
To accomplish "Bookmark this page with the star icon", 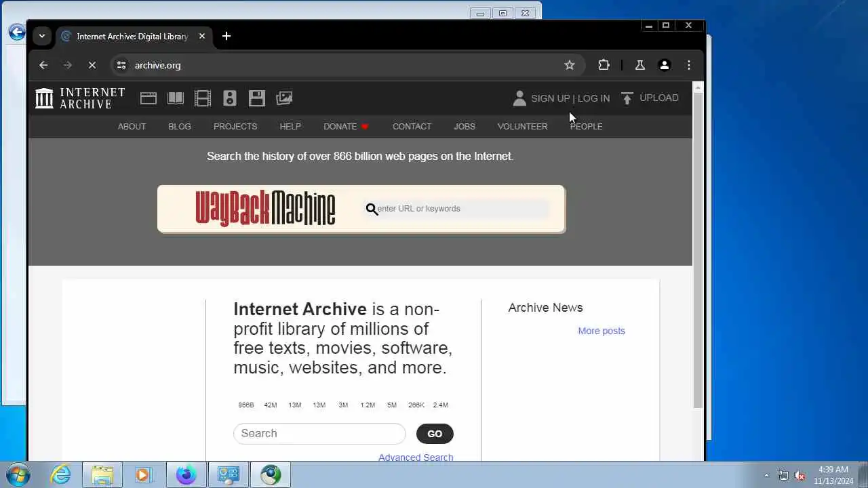I will point(570,65).
